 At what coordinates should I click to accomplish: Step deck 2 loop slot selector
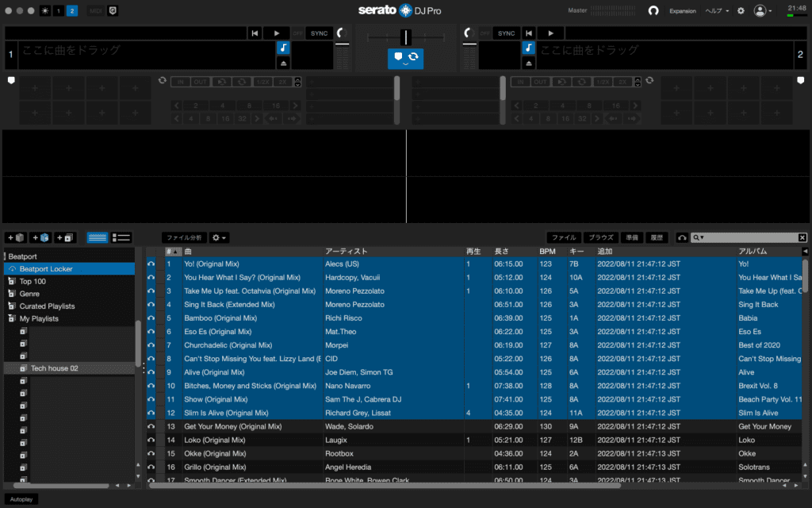click(x=638, y=82)
